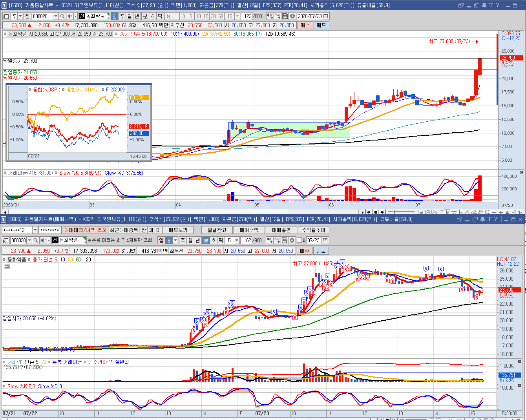526x420 pixels.
Task: Click the chart replay fast-forward button
Action: click(382, 212)
